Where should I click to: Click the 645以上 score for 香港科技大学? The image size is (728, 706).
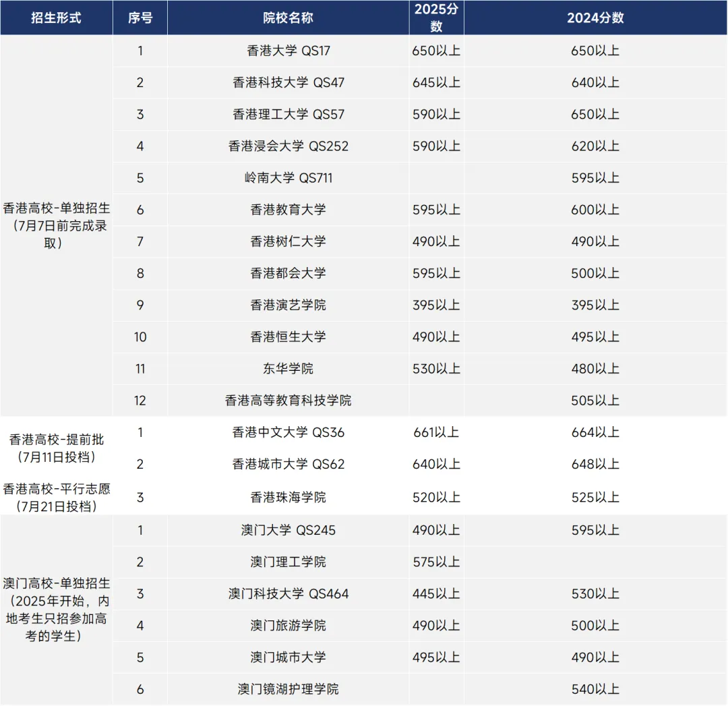tap(436, 83)
